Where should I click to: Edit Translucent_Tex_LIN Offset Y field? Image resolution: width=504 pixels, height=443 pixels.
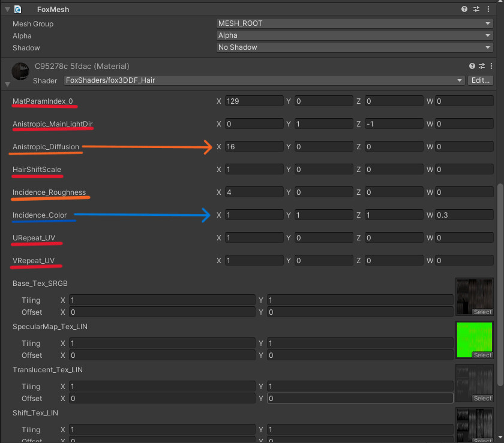360,398
